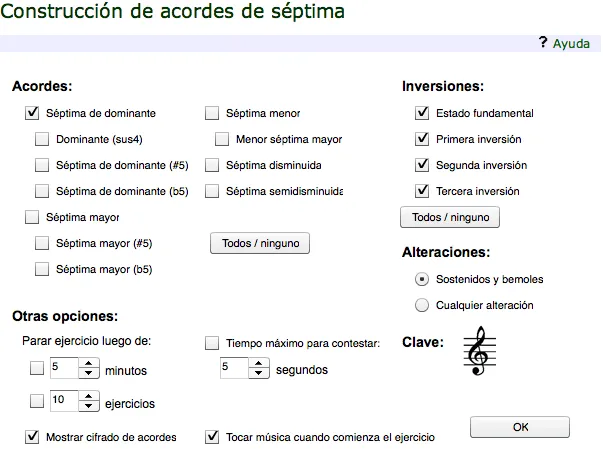Uncheck Séptima de dominante
Image resolution: width=603 pixels, height=449 pixels.
pos(32,113)
